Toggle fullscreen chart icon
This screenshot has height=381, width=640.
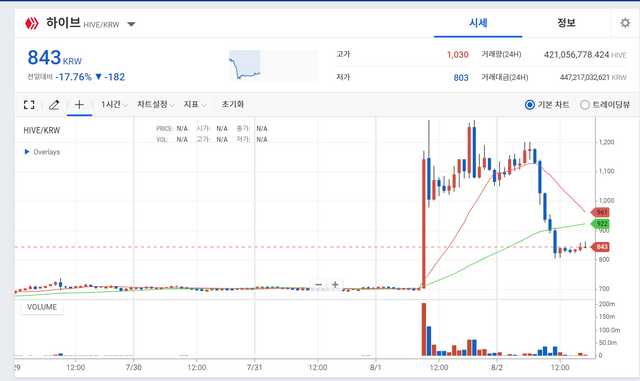(29, 105)
